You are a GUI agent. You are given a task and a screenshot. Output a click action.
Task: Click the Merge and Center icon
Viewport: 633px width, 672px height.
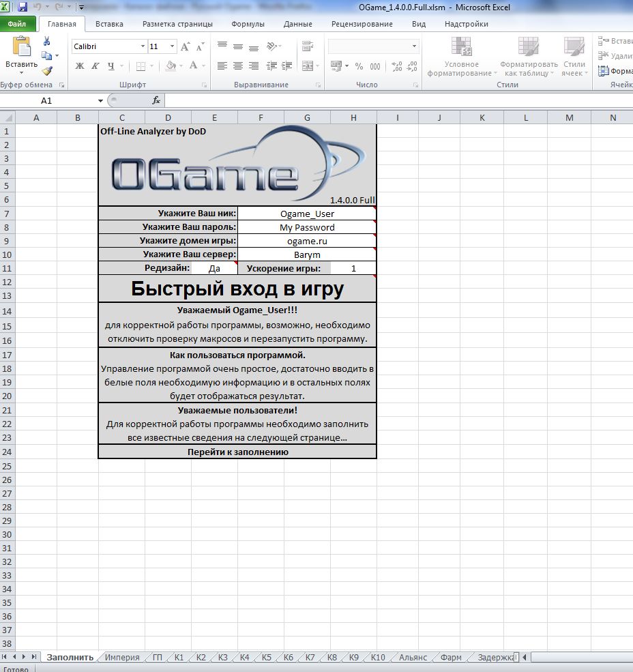[x=307, y=65]
